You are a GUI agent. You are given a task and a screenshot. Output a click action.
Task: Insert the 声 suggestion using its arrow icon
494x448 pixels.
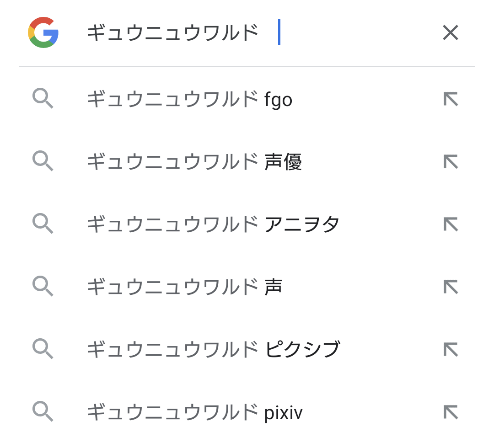tap(451, 287)
